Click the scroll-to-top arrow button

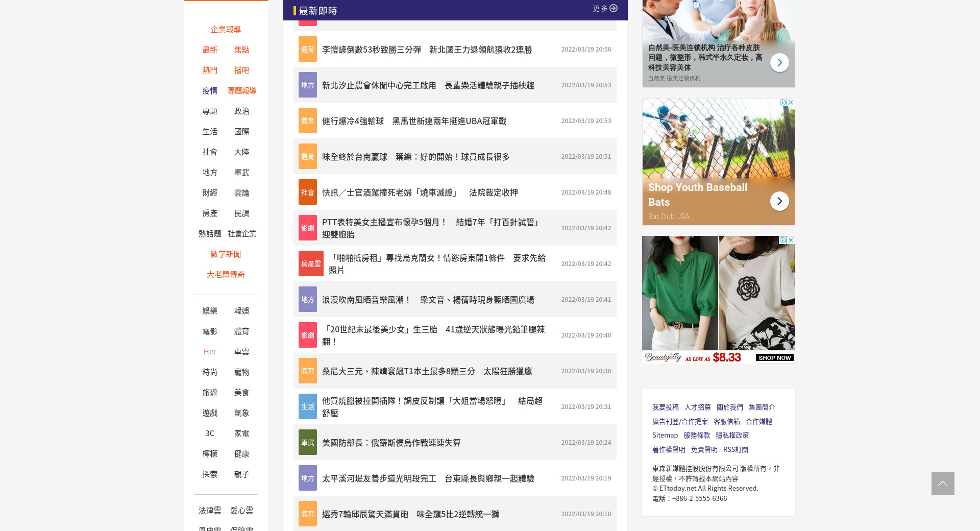point(942,484)
